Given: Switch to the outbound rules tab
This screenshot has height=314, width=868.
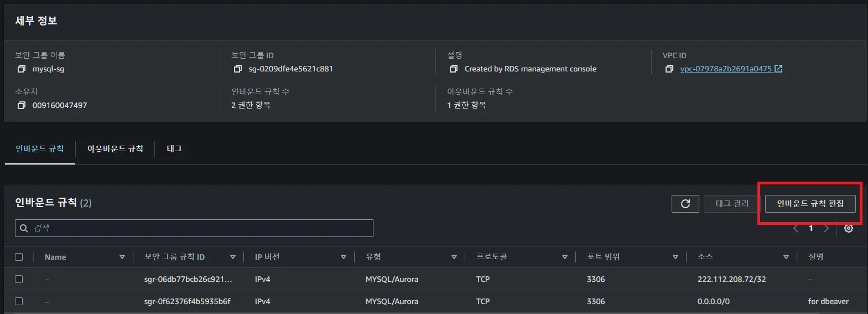Looking at the screenshot, I should click(x=115, y=148).
